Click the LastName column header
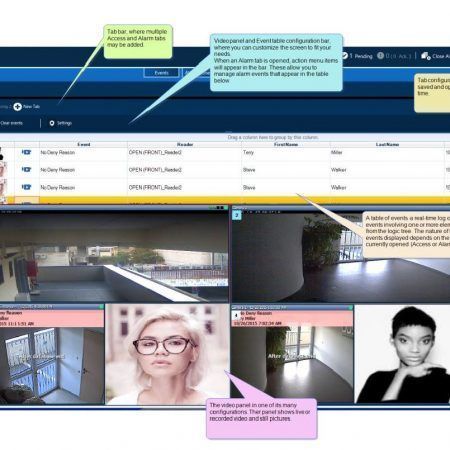 (x=387, y=144)
